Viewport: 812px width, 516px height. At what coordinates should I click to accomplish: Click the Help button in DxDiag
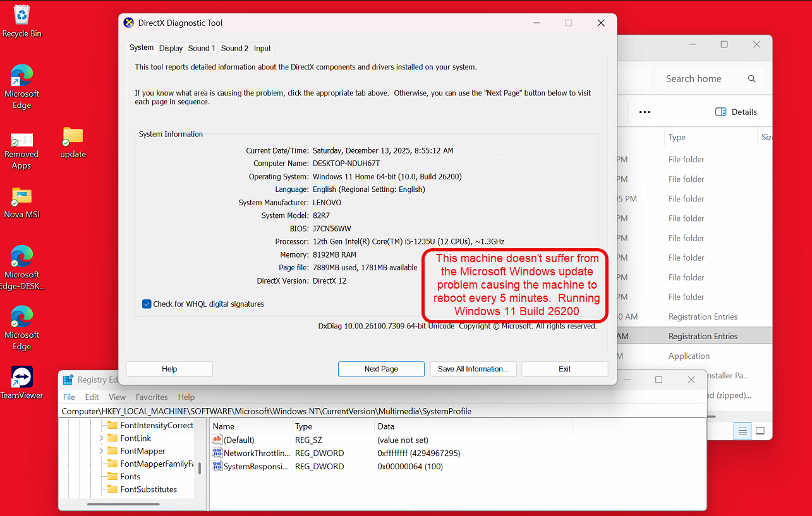tap(169, 369)
